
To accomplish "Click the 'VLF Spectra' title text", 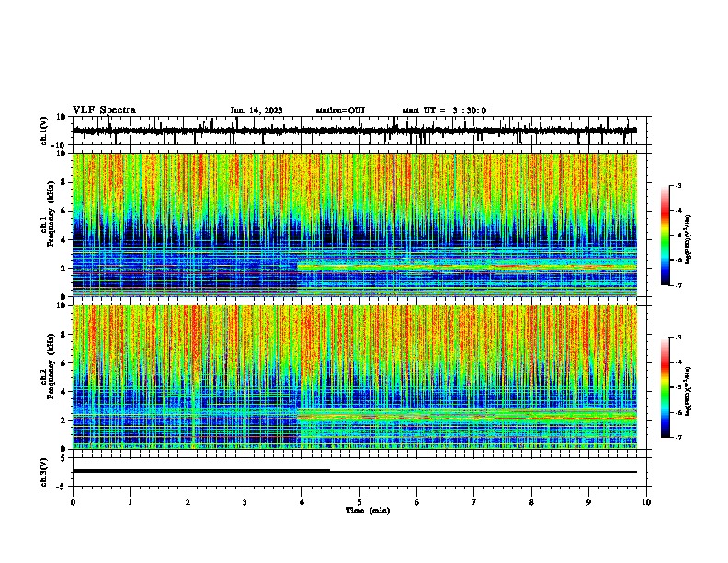I will (104, 110).
